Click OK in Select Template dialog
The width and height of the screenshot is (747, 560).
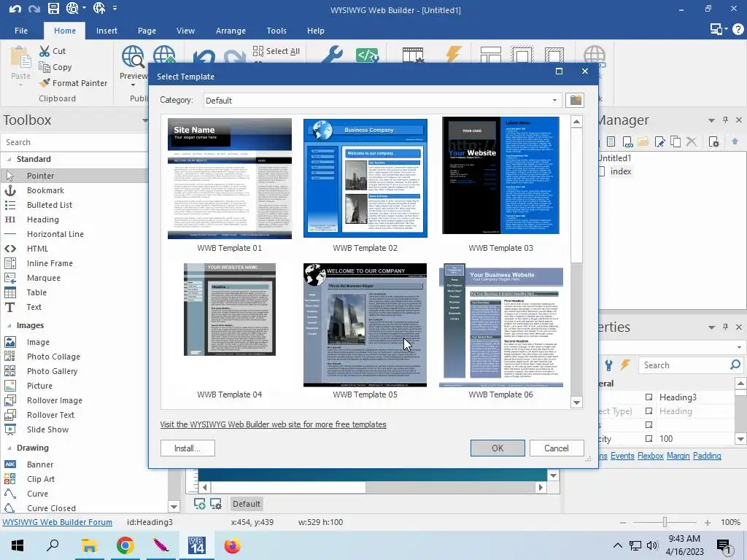[498, 448]
